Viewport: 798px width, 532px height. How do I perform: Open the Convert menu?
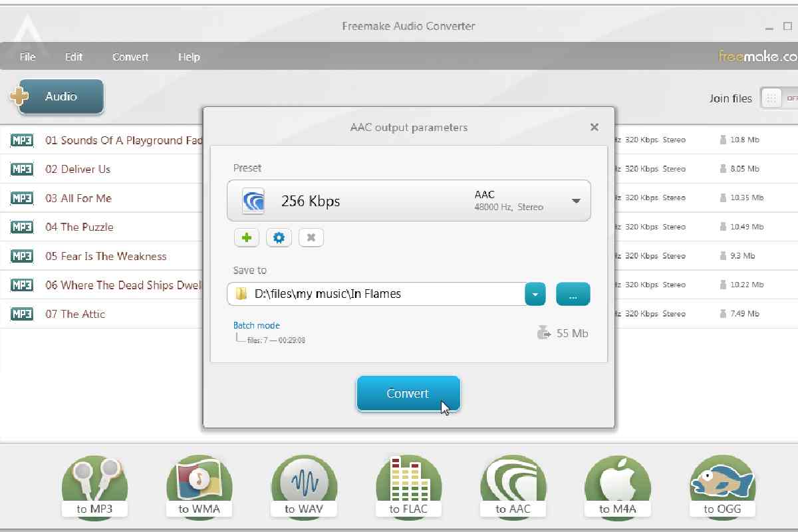[130, 57]
